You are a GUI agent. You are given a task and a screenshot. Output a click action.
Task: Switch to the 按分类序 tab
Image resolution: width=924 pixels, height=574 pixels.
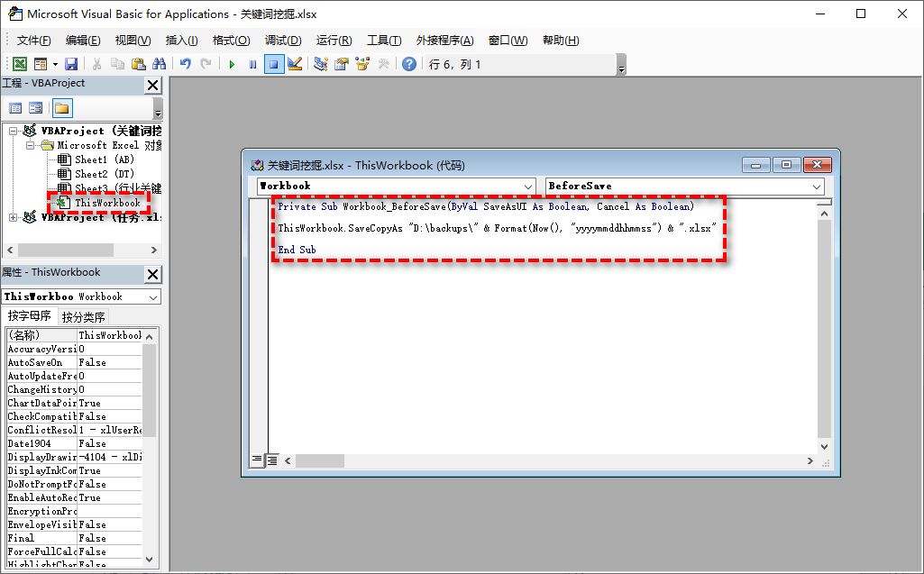(x=83, y=316)
